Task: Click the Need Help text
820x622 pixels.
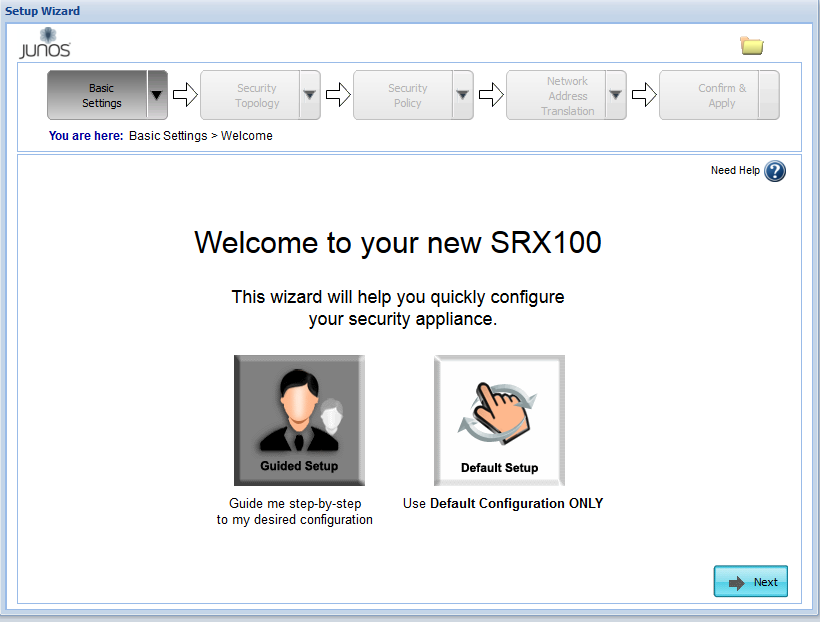Action: (735, 171)
